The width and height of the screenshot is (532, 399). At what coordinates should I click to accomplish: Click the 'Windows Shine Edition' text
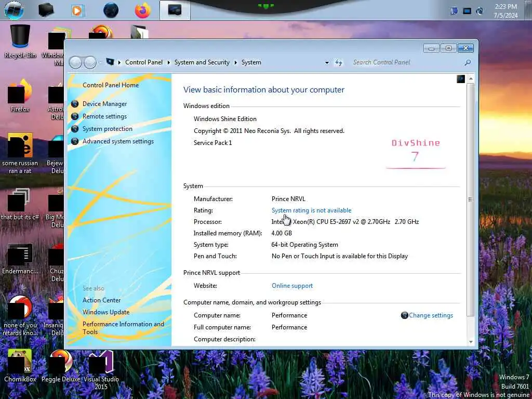tap(225, 119)
